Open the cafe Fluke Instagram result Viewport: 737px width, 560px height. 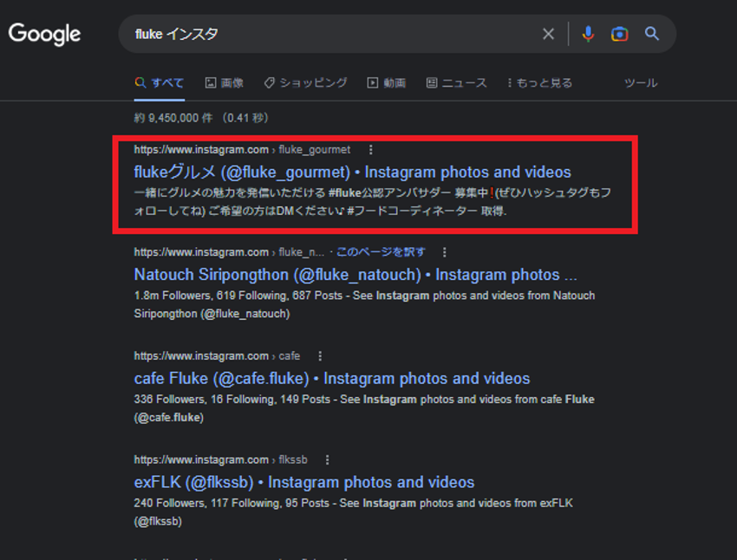pyautogui.click(x=331, y=379)
